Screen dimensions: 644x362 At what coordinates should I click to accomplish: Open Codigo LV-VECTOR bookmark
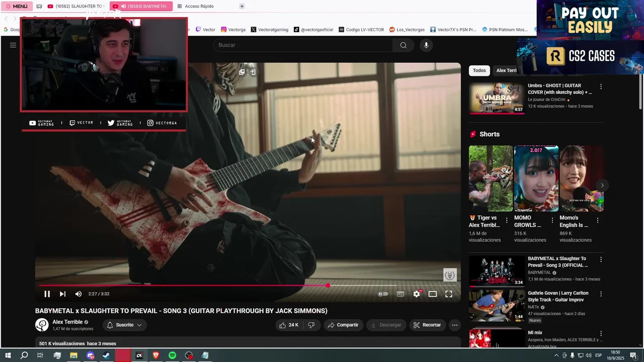tap(361, 30)
